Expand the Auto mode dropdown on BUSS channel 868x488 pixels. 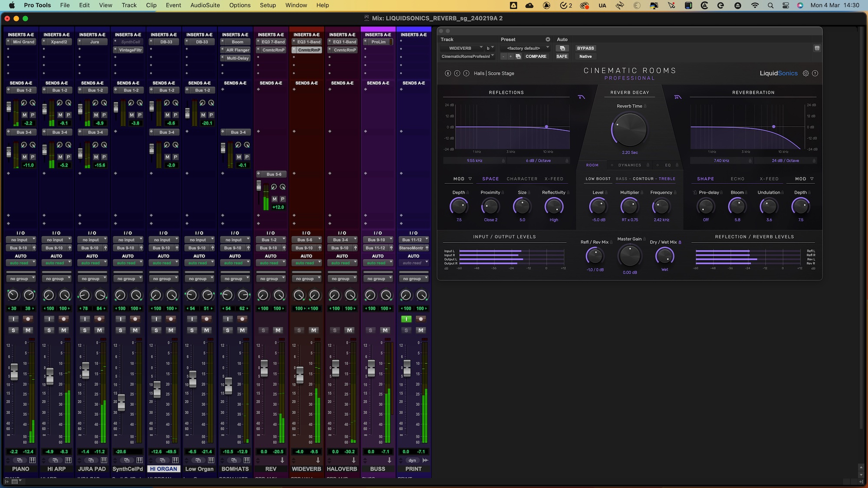point(378,263)
